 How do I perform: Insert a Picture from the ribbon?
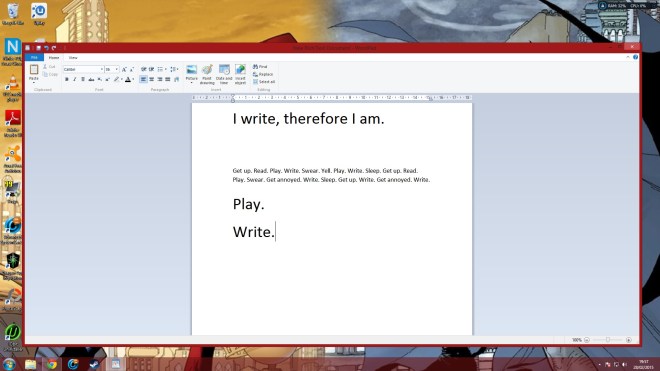192,72
